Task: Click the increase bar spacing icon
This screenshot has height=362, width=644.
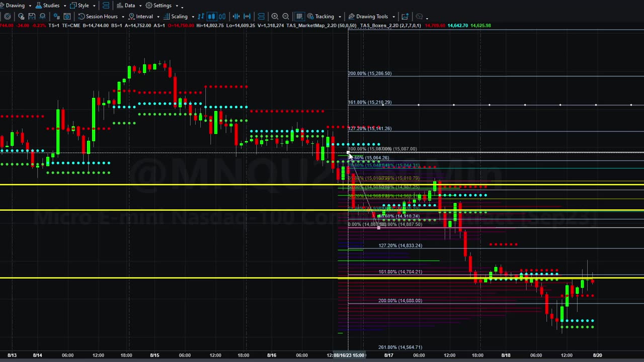Action: pos(247,17)
